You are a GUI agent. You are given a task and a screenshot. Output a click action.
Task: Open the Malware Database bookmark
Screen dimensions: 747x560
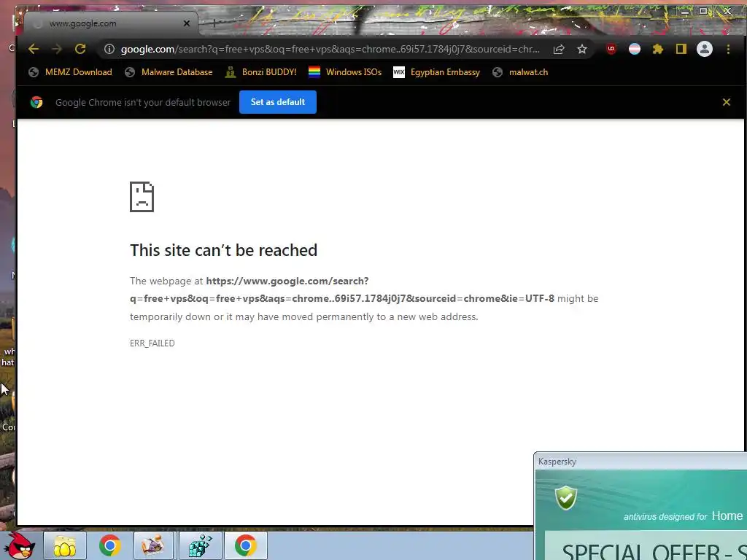169,72
